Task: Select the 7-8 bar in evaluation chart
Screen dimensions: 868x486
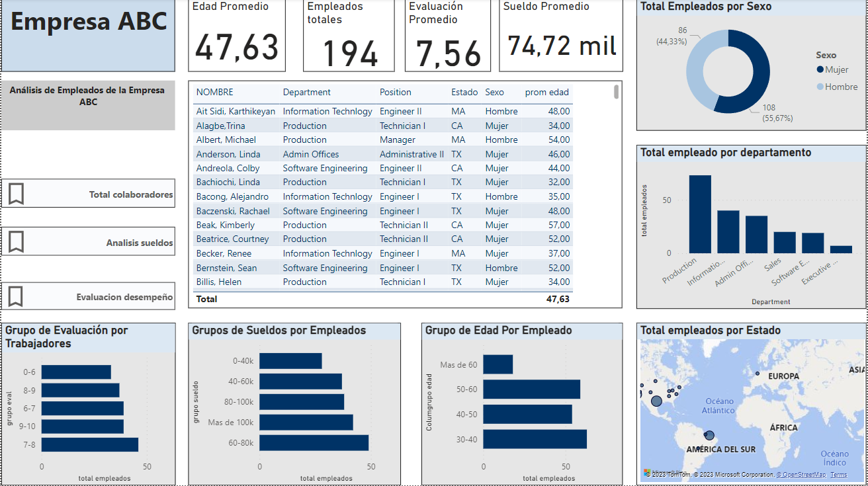Action: click(89, 444)
